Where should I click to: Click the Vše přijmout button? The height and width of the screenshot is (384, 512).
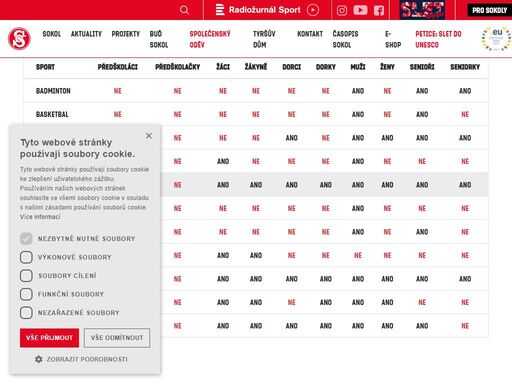49,338
